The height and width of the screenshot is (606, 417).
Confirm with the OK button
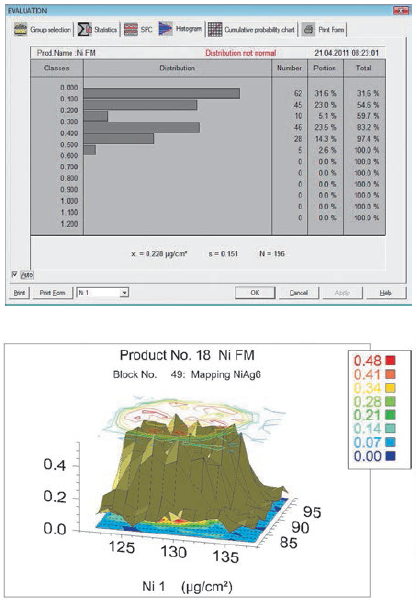pyautogui.click(x=255, y=293)
